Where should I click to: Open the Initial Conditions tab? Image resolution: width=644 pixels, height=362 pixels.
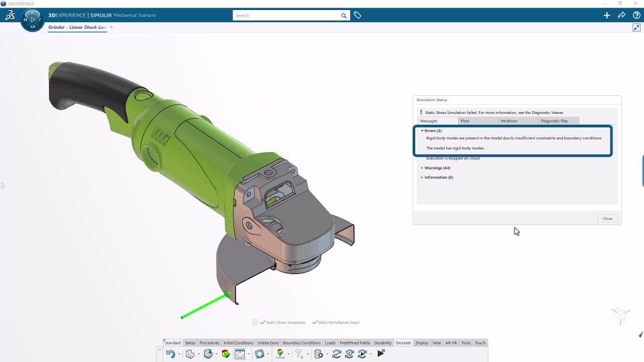pyautogui.click(x=239, y=343)
